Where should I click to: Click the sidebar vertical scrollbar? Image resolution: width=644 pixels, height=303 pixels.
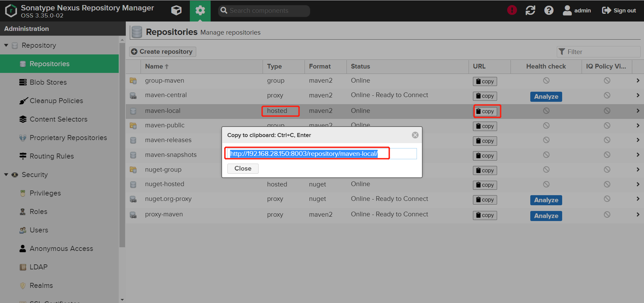[122, 144]
